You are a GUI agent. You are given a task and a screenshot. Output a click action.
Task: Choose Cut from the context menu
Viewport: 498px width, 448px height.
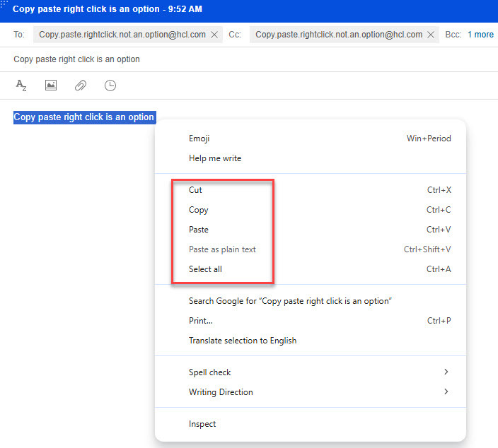[196, 190]
